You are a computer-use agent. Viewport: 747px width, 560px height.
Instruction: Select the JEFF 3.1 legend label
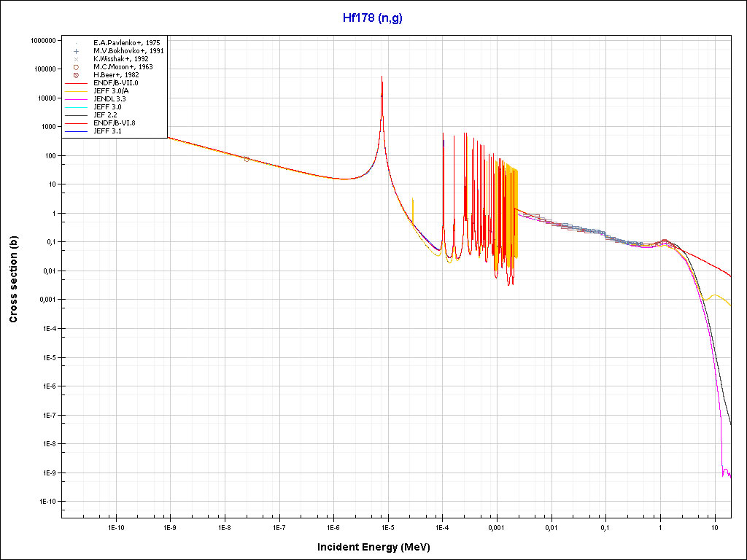[107, 131]
